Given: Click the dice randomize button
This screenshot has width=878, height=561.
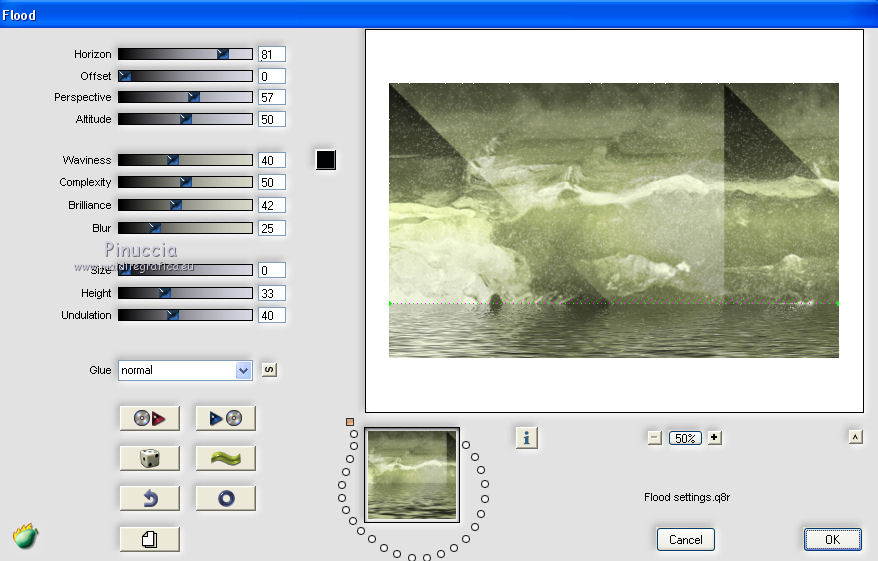Looking at the screenshot, I should (x=150, y=458).
